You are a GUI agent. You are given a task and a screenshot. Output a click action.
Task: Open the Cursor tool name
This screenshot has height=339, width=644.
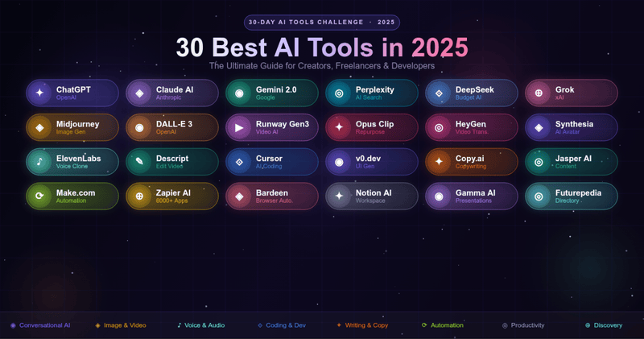click(269, 158)
